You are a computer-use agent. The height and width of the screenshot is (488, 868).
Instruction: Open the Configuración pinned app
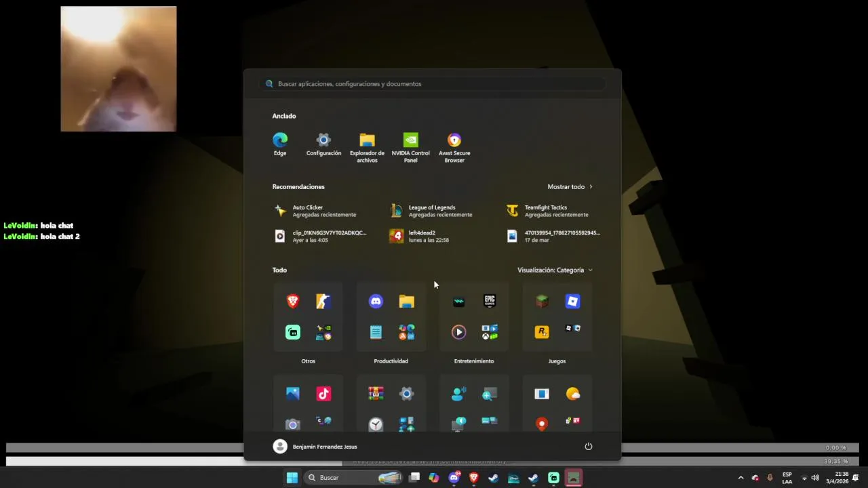point(323,144)
